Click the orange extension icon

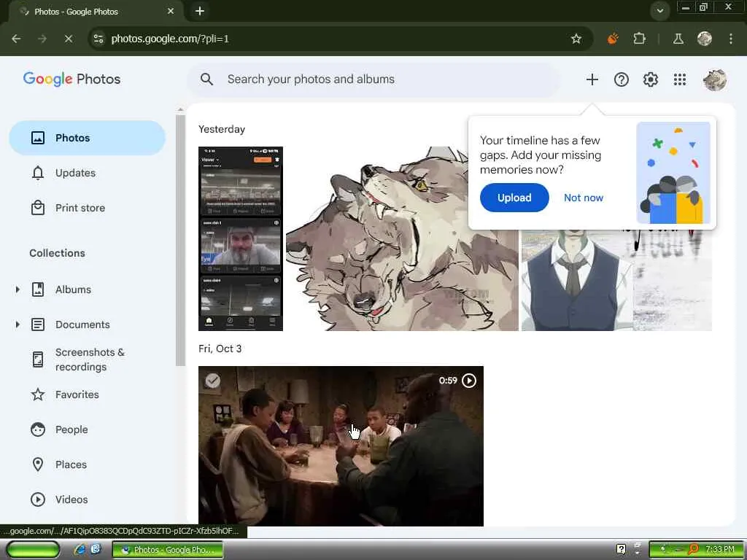click(613, 39)
